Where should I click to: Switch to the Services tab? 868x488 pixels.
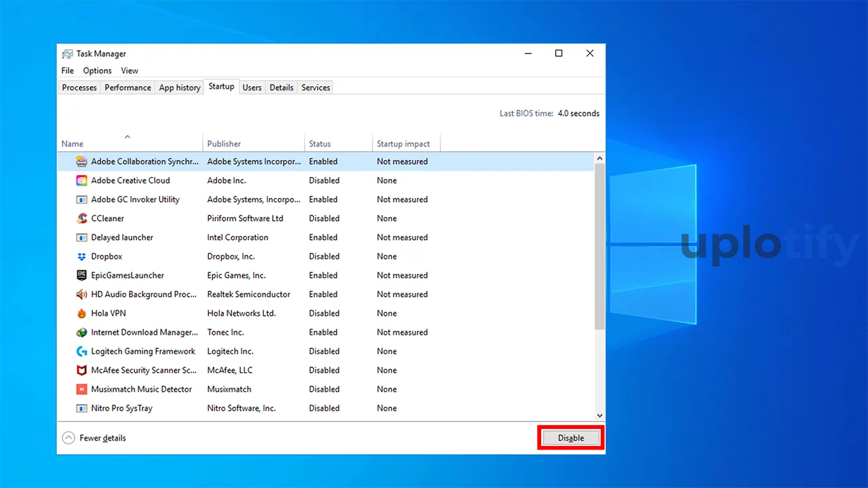pos(316,87)
